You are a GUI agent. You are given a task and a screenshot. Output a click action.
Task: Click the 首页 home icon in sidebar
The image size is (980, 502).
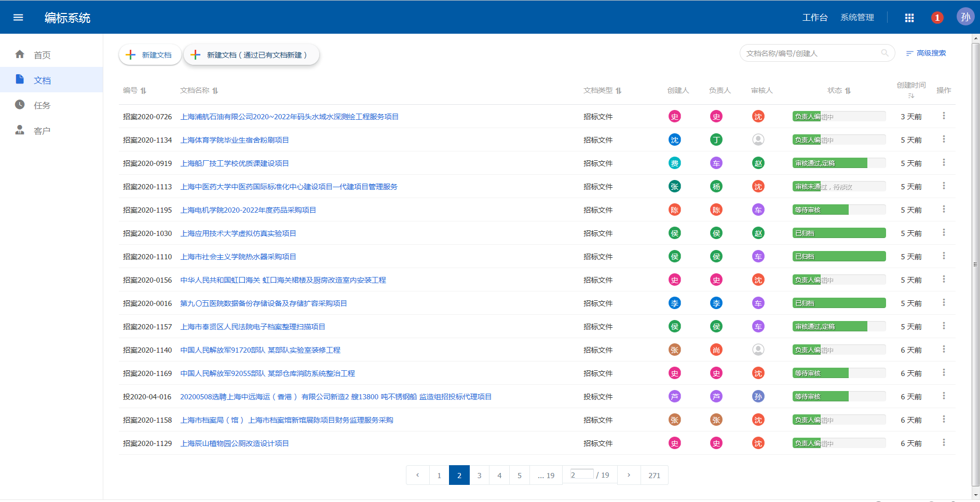click(x=20, y=54)
